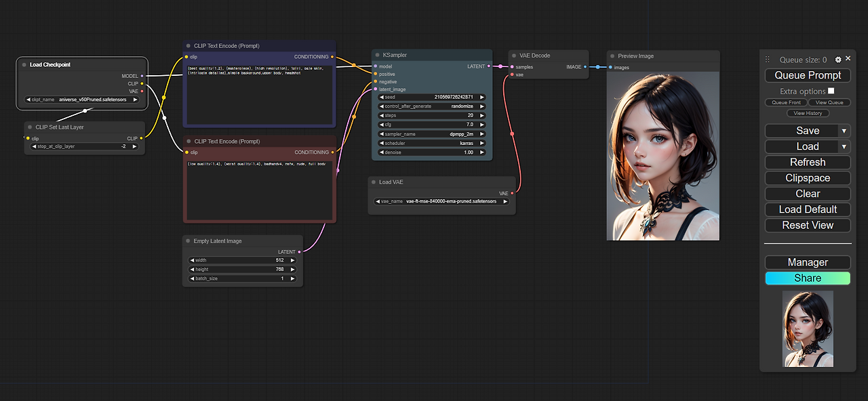This screenshot has width=868, height=401.
Task: Increase steps with right arrow
Action: 482,116
